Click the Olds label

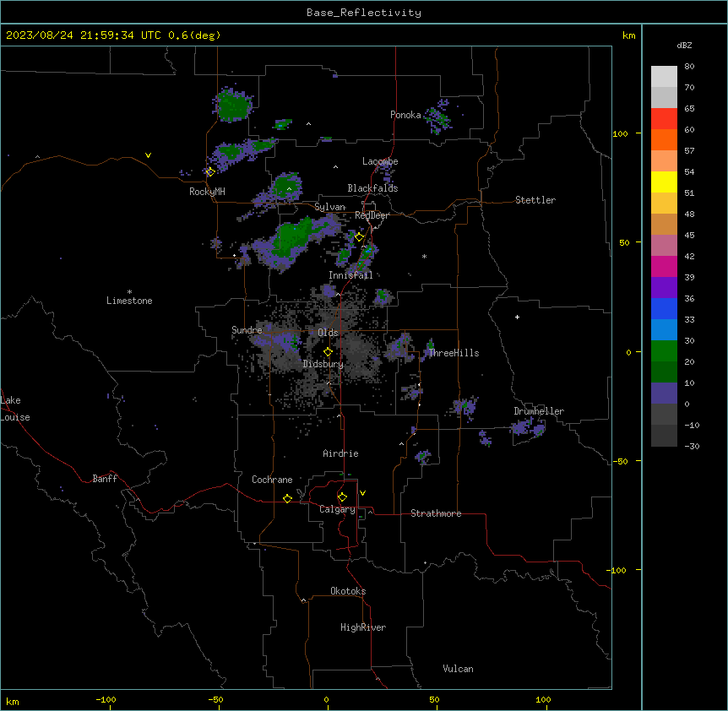click(328, 333)
